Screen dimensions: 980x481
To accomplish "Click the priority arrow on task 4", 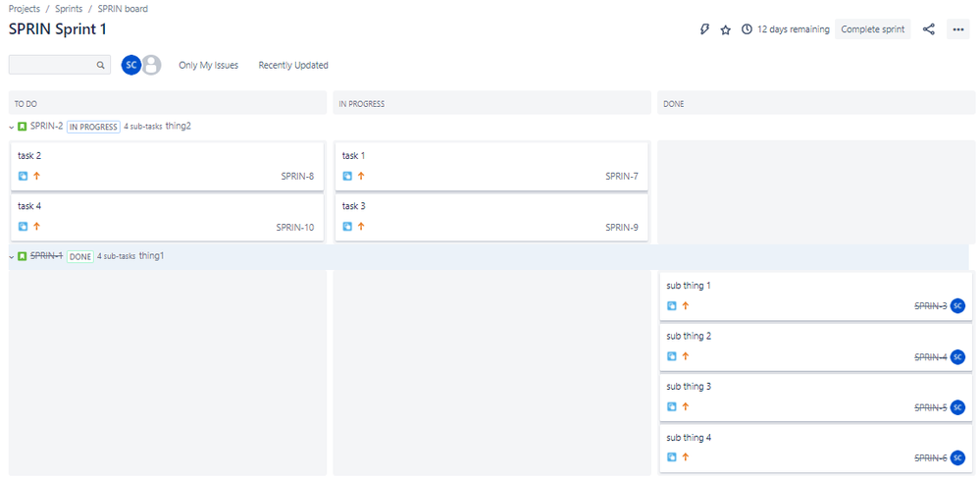I will pyautogui.click(x=36, y=227).
